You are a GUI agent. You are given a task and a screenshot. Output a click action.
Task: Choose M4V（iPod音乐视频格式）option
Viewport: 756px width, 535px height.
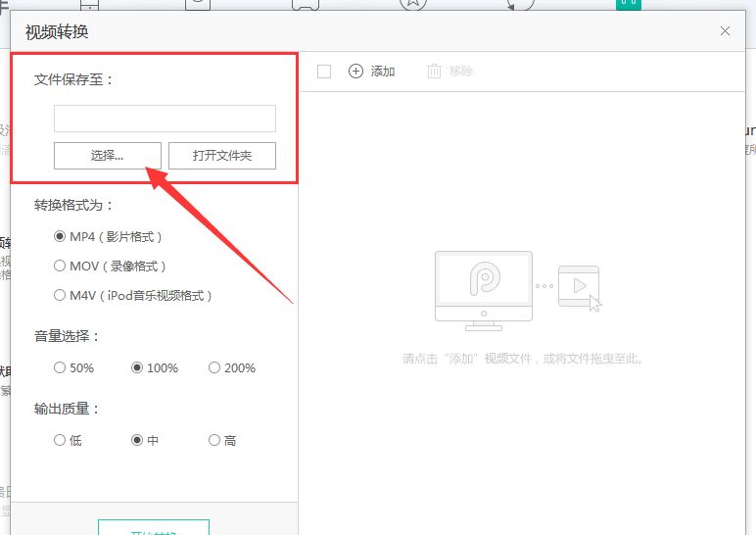(60, 295)
